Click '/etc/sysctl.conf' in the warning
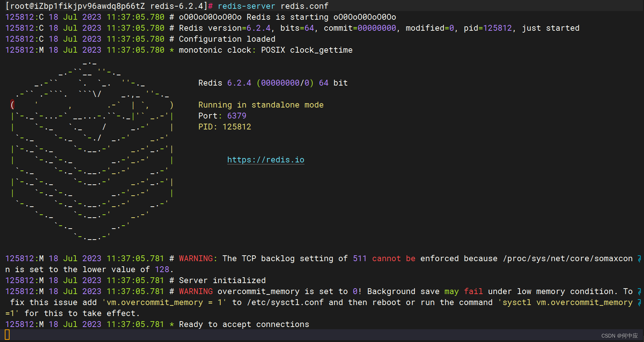Viewport: 644px width, 342px height. point(285,302)
